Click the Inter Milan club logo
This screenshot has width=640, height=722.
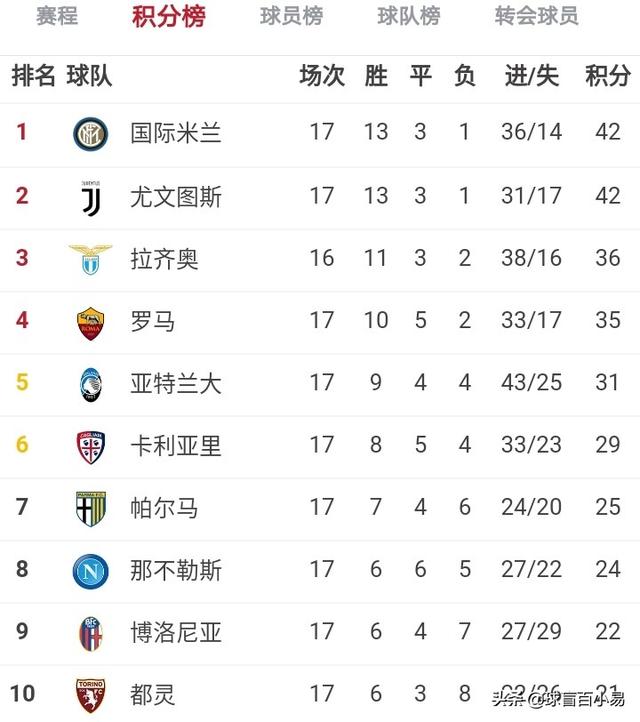(90, 133)
